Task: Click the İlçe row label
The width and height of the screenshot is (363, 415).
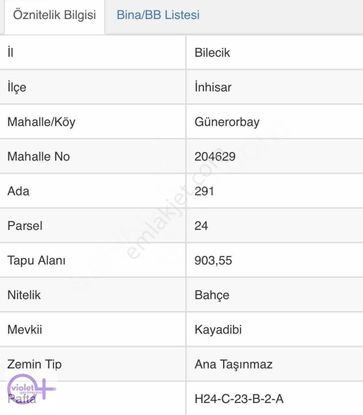Action: coord(17,87)
